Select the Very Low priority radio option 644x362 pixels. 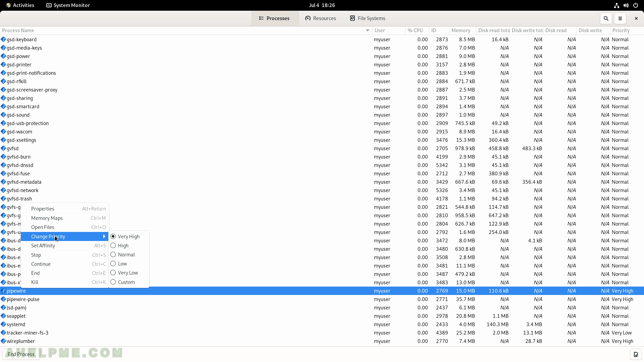point(113,273)
